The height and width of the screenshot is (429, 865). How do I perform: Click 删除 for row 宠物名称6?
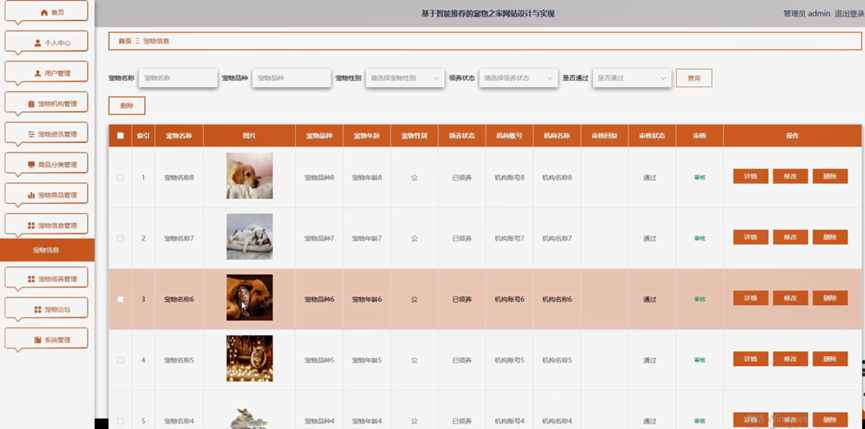coord(830,298)
